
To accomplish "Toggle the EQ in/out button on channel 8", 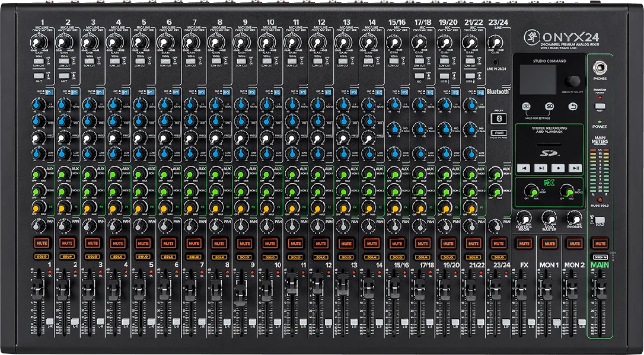I will [225, 92].
